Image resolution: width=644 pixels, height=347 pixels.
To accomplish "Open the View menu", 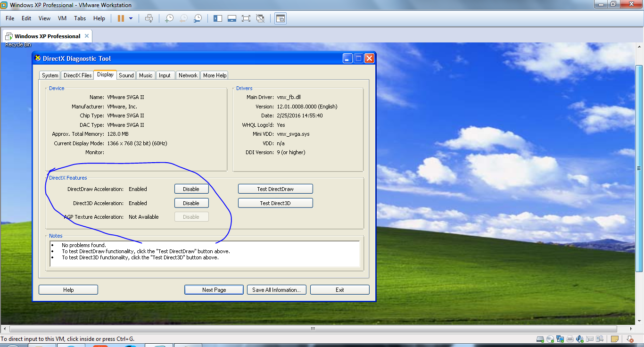I will [x=44, y=18].
